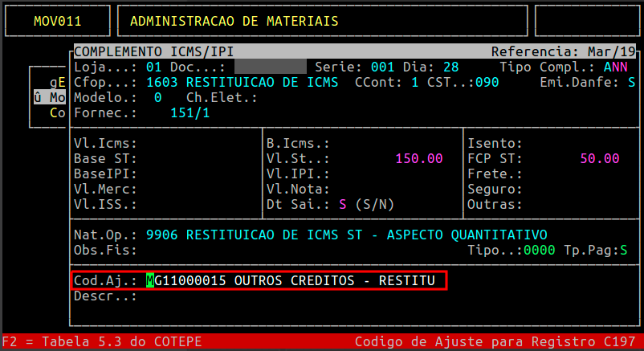Click the Ch.Elet. label
Image resolution: width=644 pixels, height=351 pixels.
(222, 98)
